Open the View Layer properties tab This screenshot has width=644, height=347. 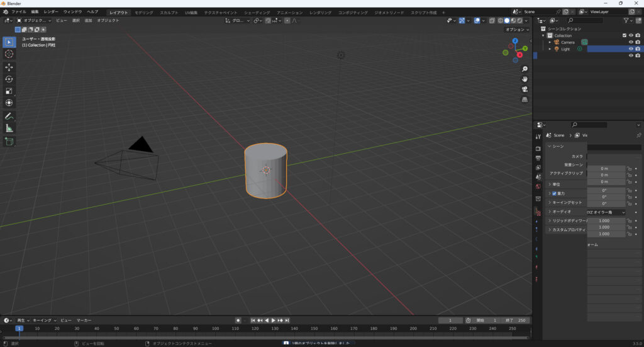pos(538,168)
